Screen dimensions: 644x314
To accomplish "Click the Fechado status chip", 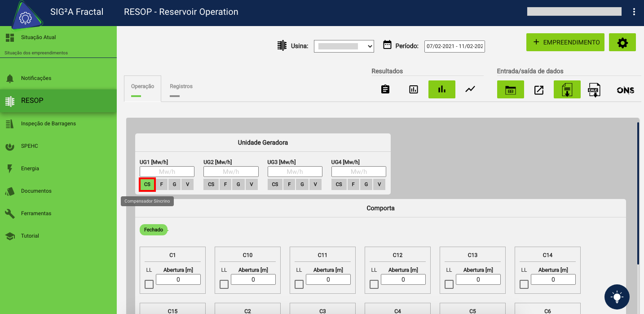I will tap(154, 230).
